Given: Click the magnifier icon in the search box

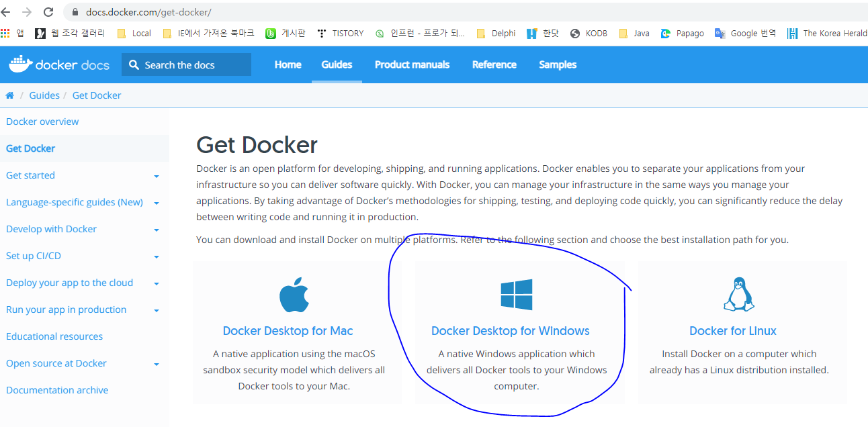Looking at the screenshot, I should click(x=134, y=64).
